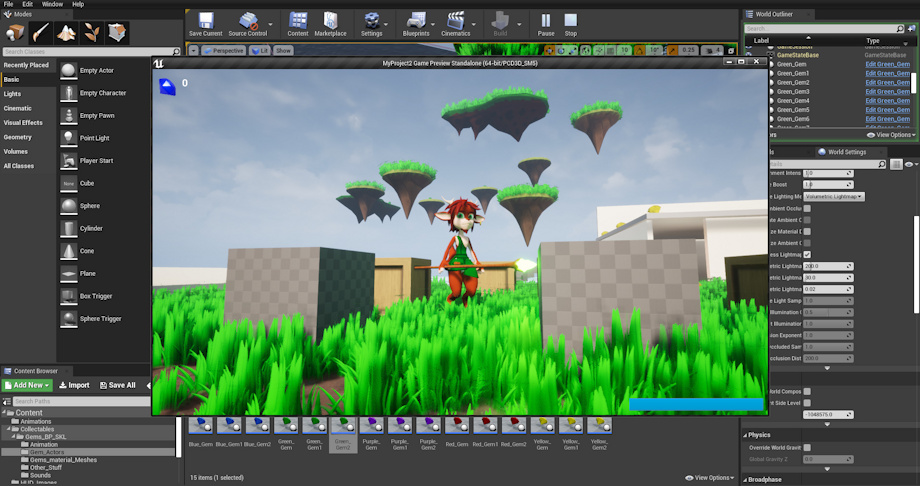
Task: Toggle the World Composition checkbox
Action: [x=807, y=392]
